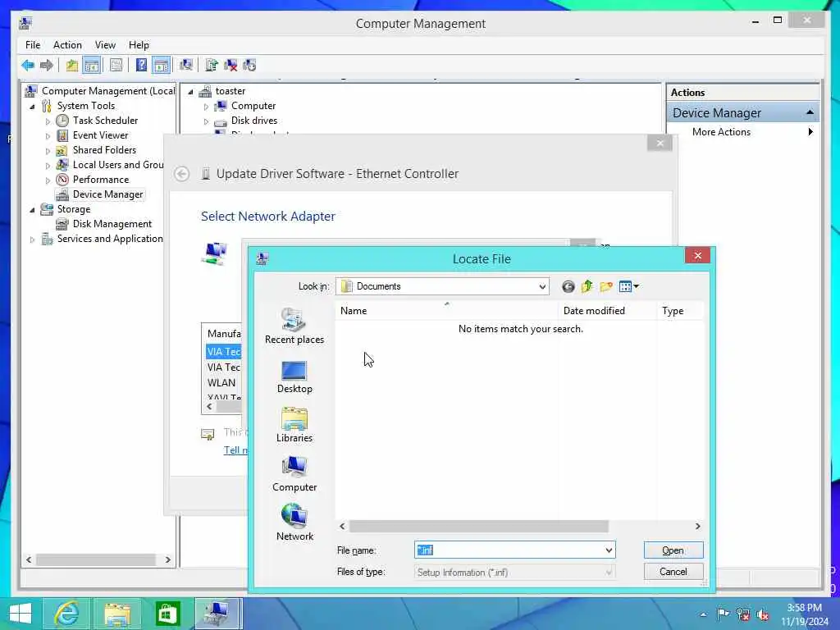This screenshot has width=840, height=630.
Task: Sort by Type column header
Action: pos(679,311)
